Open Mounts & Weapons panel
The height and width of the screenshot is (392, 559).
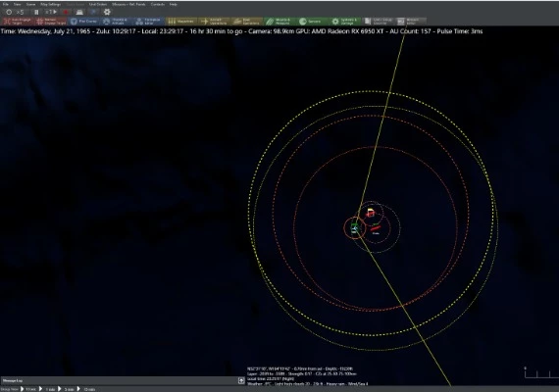279,22
